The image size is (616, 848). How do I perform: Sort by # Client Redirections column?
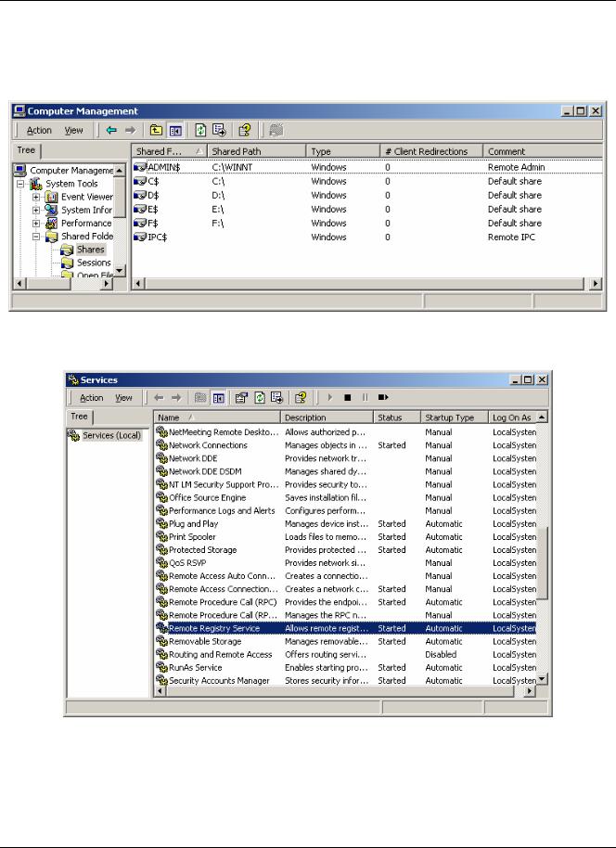(x=431, y=151)
